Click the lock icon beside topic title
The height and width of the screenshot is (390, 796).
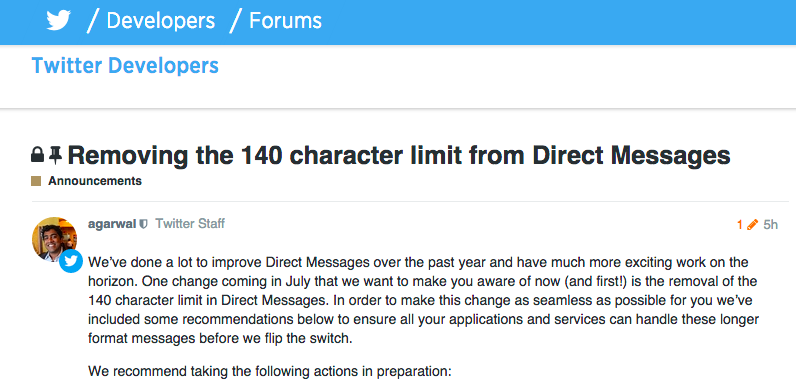point(38,154)
